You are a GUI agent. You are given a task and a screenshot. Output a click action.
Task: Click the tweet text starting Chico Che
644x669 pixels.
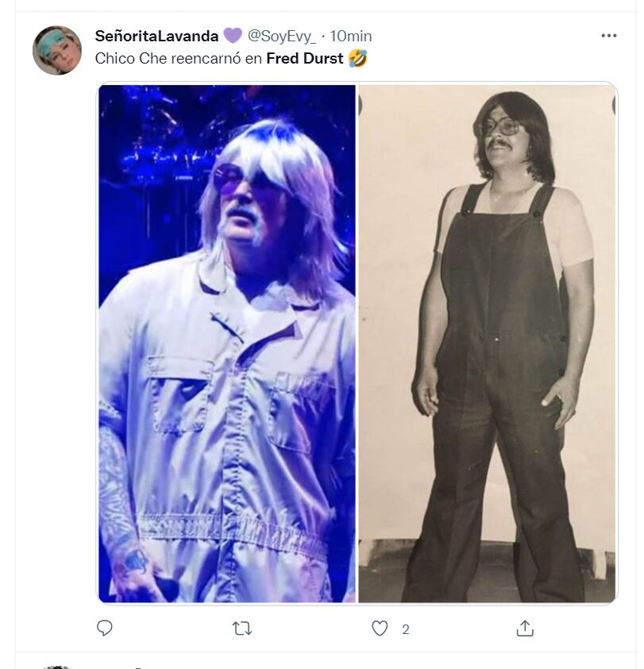tap(179, 58)
